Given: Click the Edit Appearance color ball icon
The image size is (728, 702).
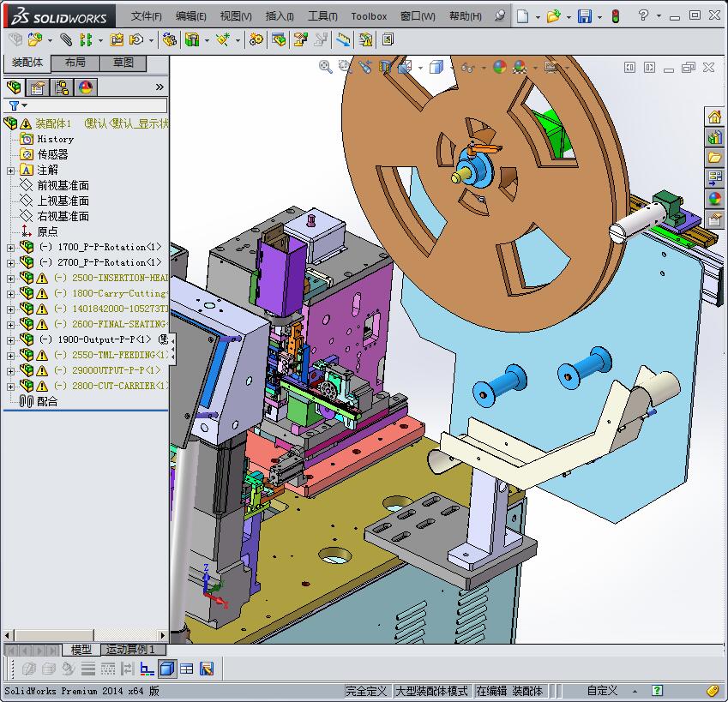Looking at the screenshot, I should (500, 67).
